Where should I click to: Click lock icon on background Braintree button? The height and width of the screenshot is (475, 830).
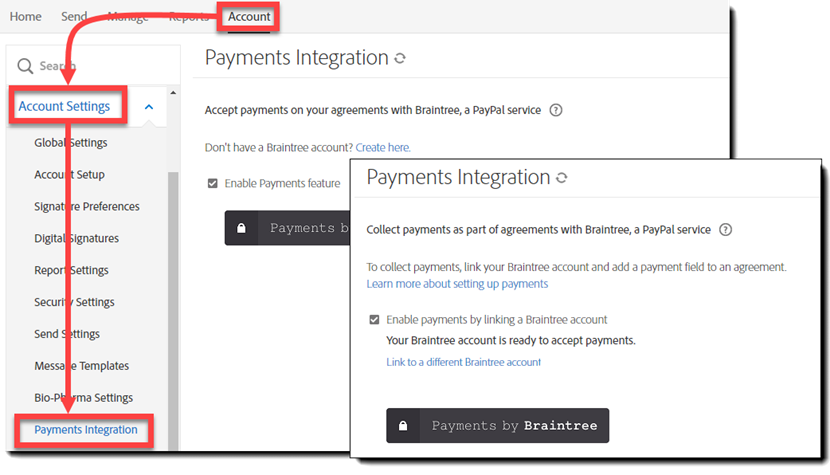pos(241,228)
